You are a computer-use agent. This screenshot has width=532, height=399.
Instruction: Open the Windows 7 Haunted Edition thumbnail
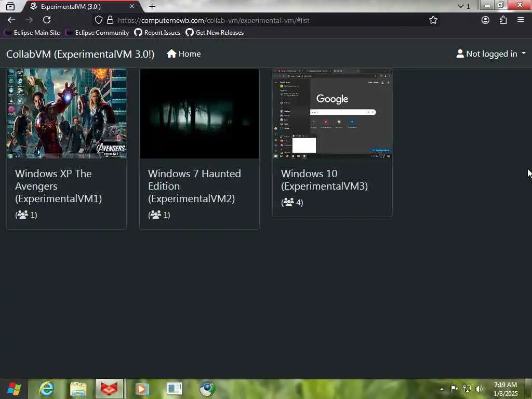(199, 114)
